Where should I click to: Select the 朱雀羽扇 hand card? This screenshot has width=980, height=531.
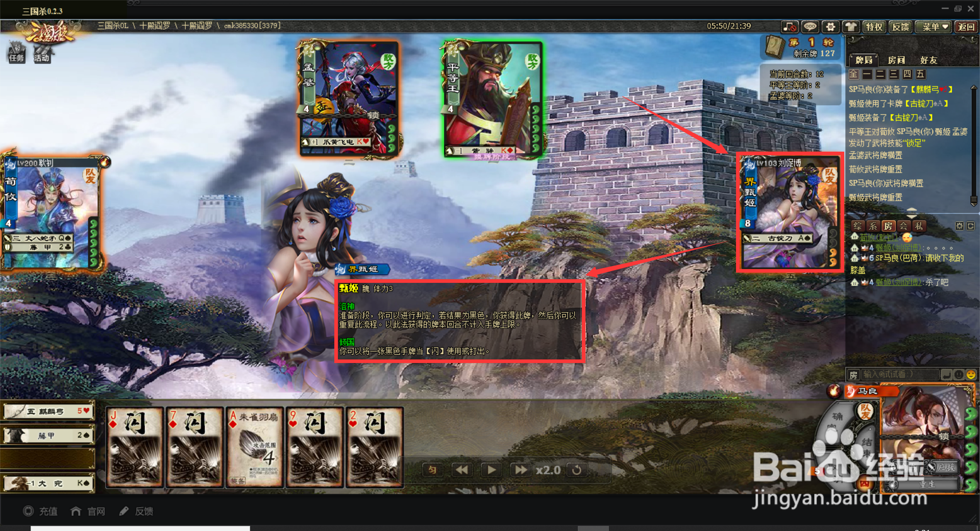coord(255,447)
